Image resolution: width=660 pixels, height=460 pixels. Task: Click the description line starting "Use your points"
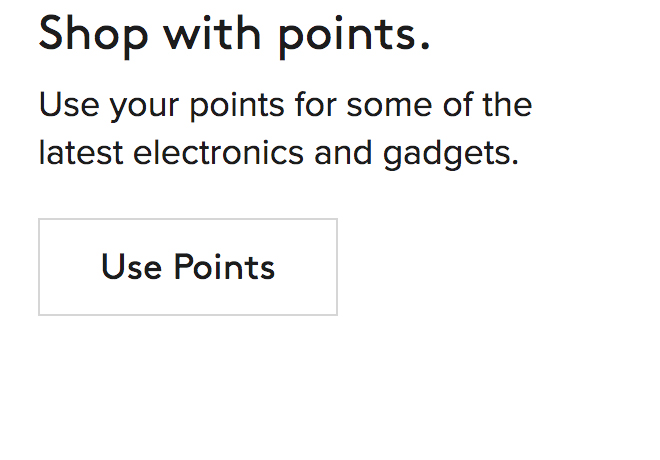click(285, 105)
